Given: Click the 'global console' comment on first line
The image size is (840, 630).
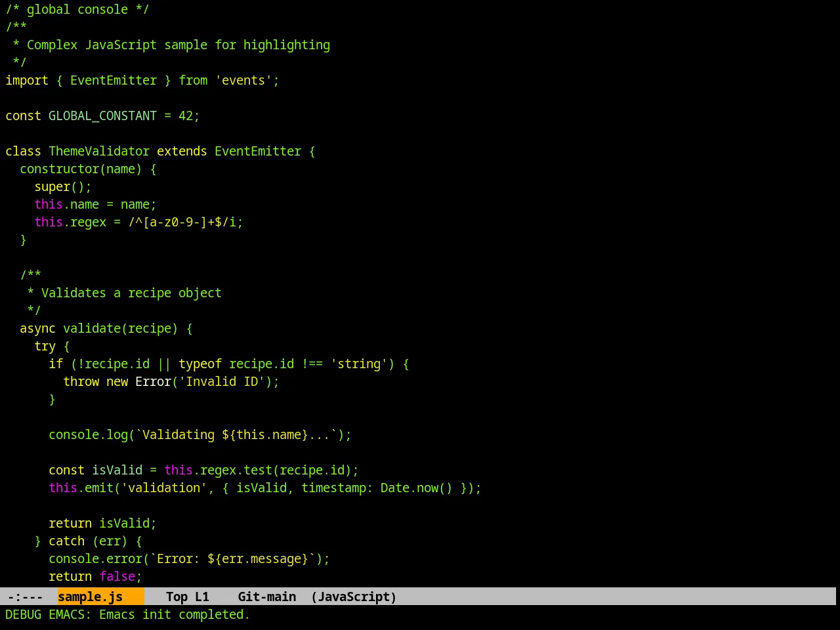Looking at the screenshot, I should 77,9.
